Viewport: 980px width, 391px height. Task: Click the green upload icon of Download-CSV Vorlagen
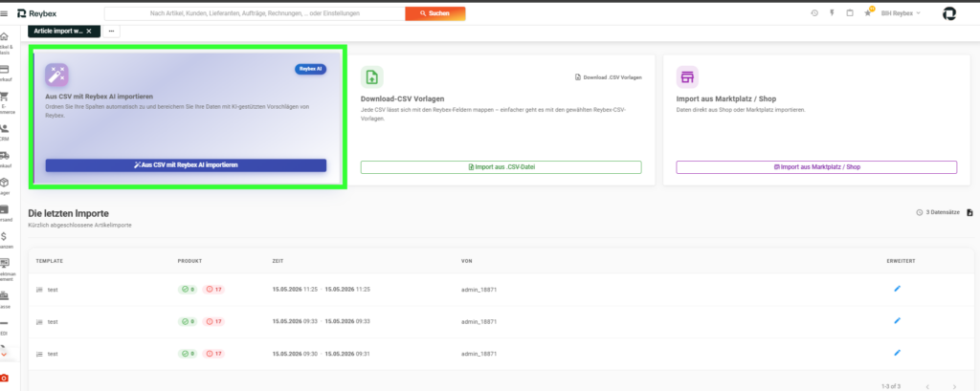click(372, 76)
